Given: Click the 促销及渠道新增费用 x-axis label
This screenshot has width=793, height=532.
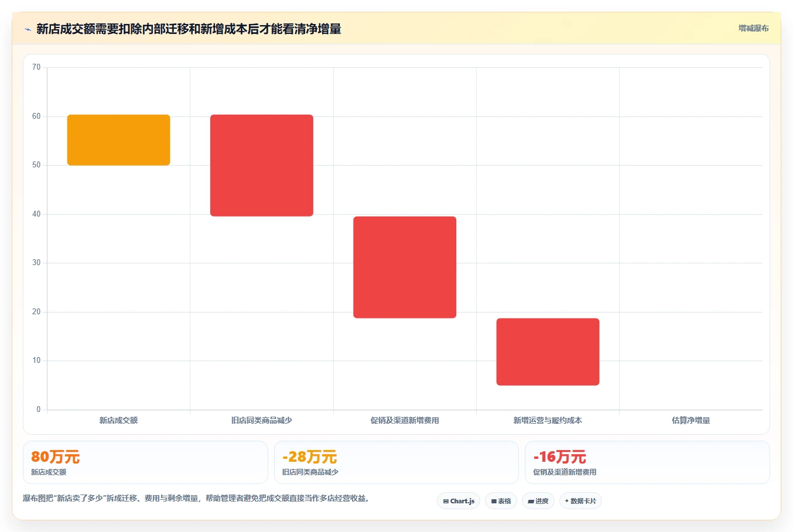Looking at the screenshot, I should point(405,420).
